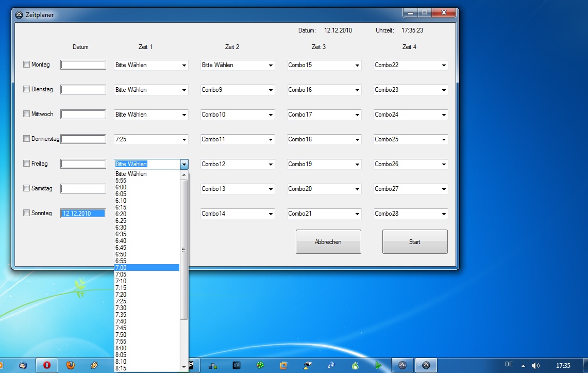The width and height of the screenshot is (588, 373).
Task: Click the Start button
Action: point(414,242)
